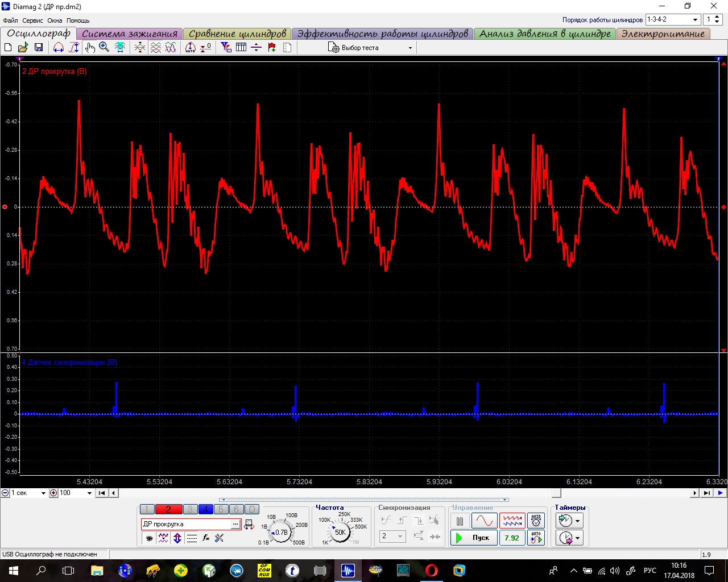Add a marker with red flag icon

(x=272, y=48)
